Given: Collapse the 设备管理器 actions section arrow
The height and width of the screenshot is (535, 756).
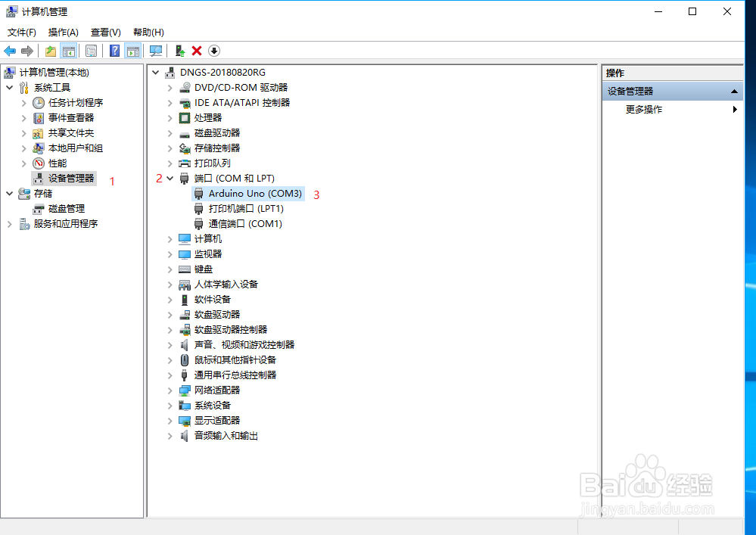Looking at the screenshot, I should (x=734, y=92).
